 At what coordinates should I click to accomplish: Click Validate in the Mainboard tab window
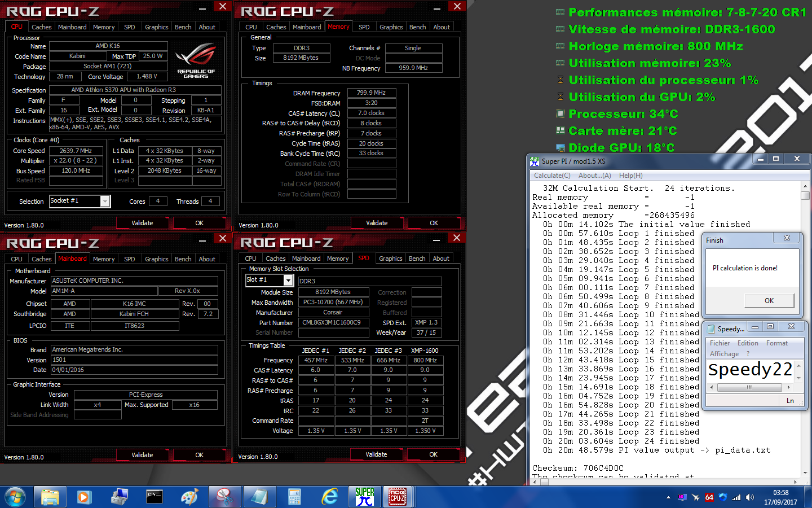coord(142,455)
